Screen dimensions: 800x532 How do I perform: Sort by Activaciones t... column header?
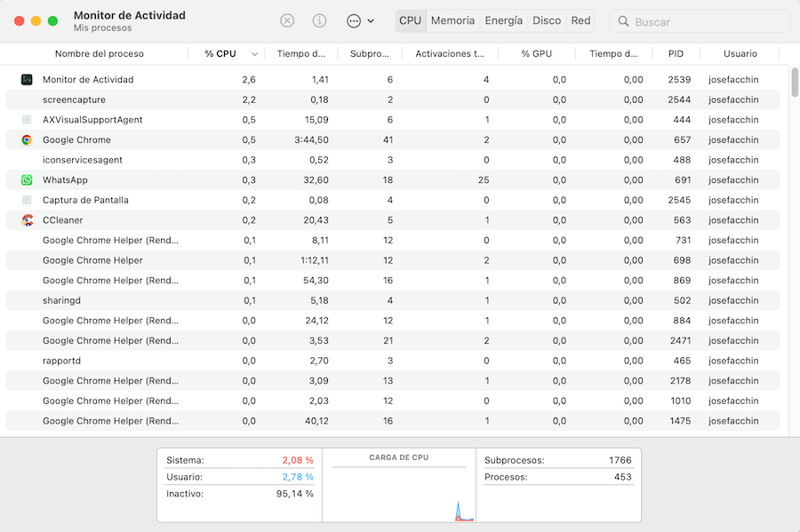tap(450, 53)
